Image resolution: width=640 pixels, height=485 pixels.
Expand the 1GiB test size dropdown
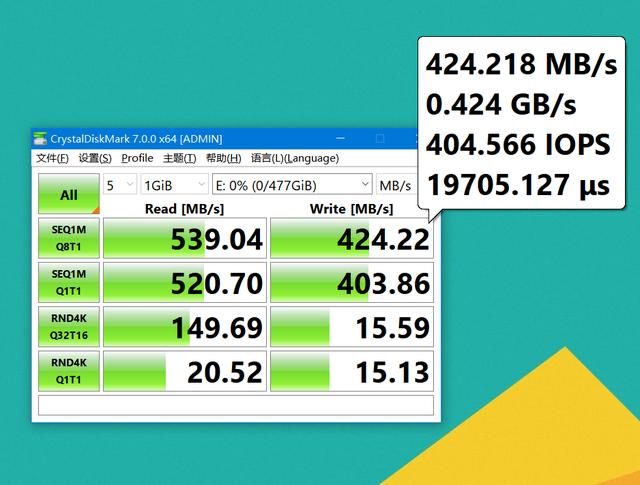(174, 185)
